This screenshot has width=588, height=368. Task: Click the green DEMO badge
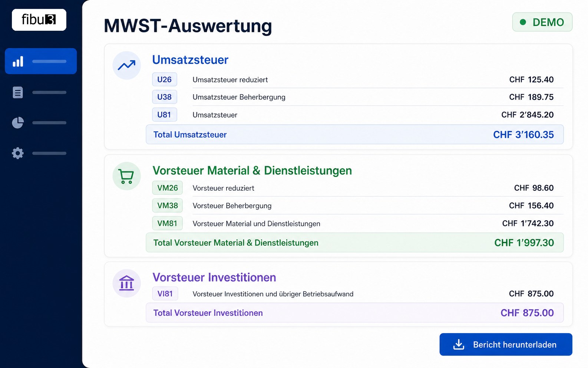pyautogui.click(x=542, y=22)
